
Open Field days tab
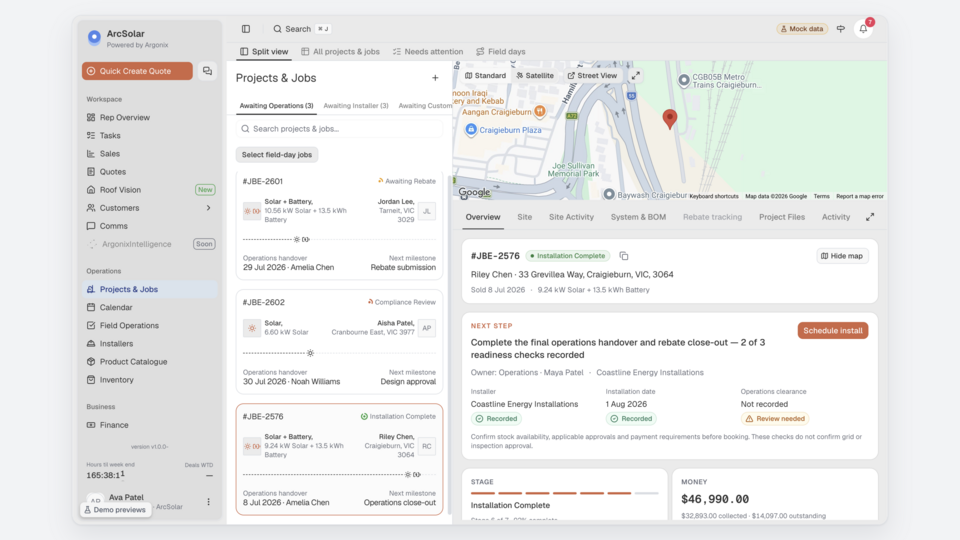[x=501, y=51]
